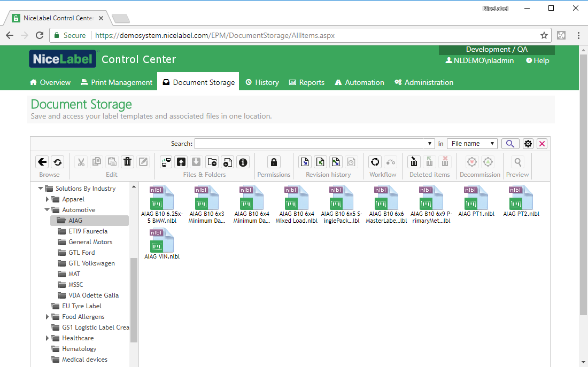Click the Copy icon in Edit group
The image size is (588, 367).
96,162
